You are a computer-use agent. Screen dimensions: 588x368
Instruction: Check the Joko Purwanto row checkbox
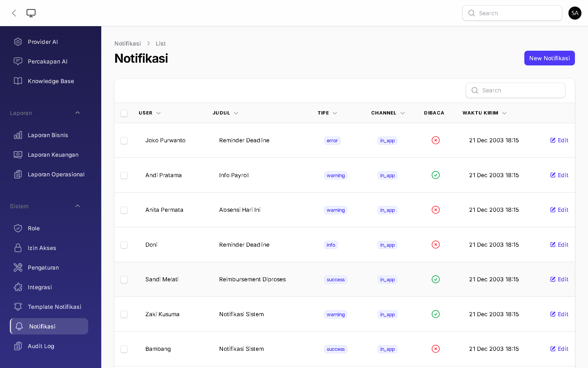tap(124, 141)
